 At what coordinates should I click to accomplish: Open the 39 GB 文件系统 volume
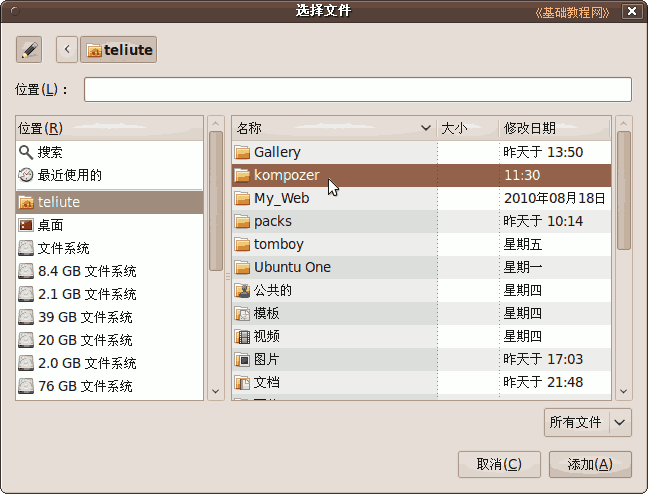(x=110, y=317)
